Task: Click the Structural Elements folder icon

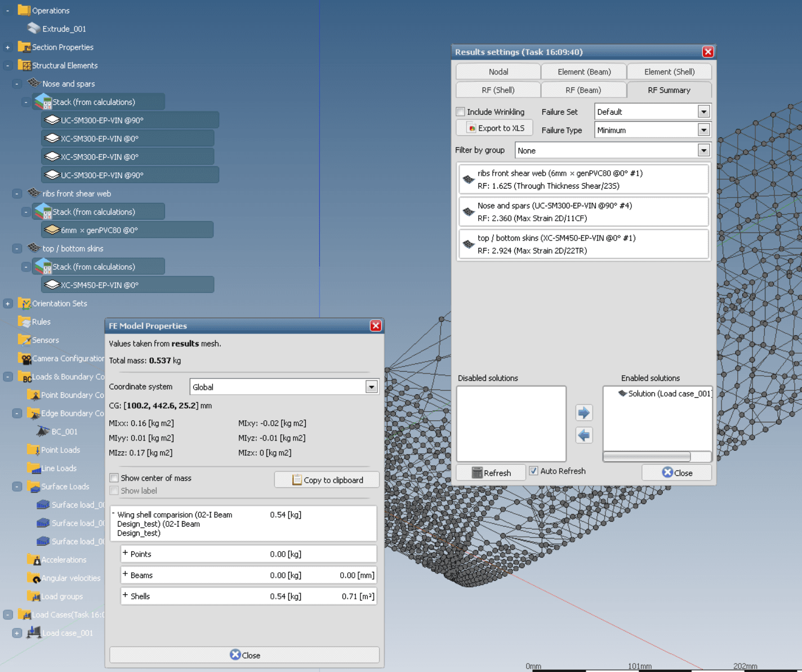Action: point(24,65)
